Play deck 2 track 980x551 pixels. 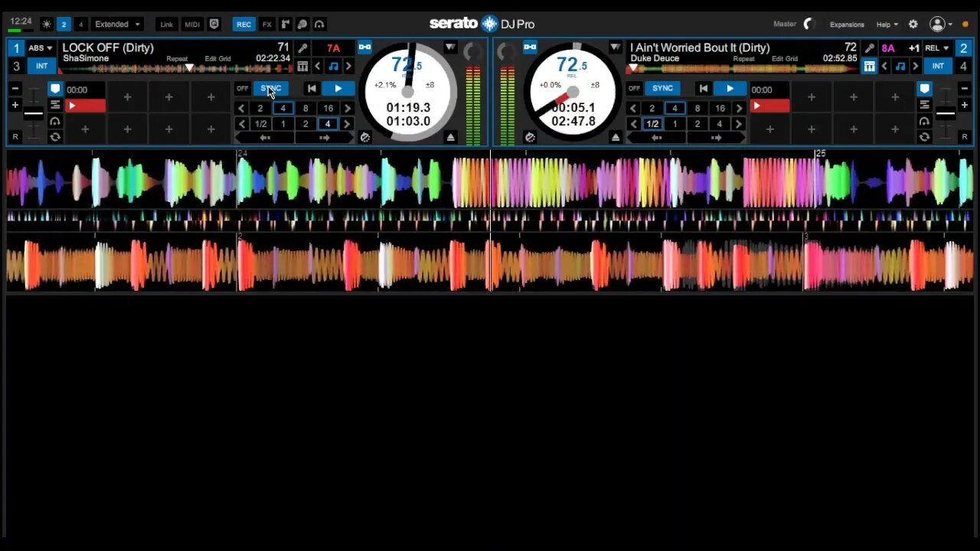[x=730, y=89]
